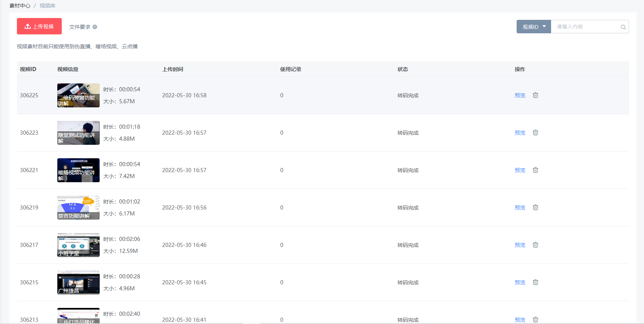
Task: Click the 禁言功能讲解 video thumbnail
Action: click(x=78, y=208)
